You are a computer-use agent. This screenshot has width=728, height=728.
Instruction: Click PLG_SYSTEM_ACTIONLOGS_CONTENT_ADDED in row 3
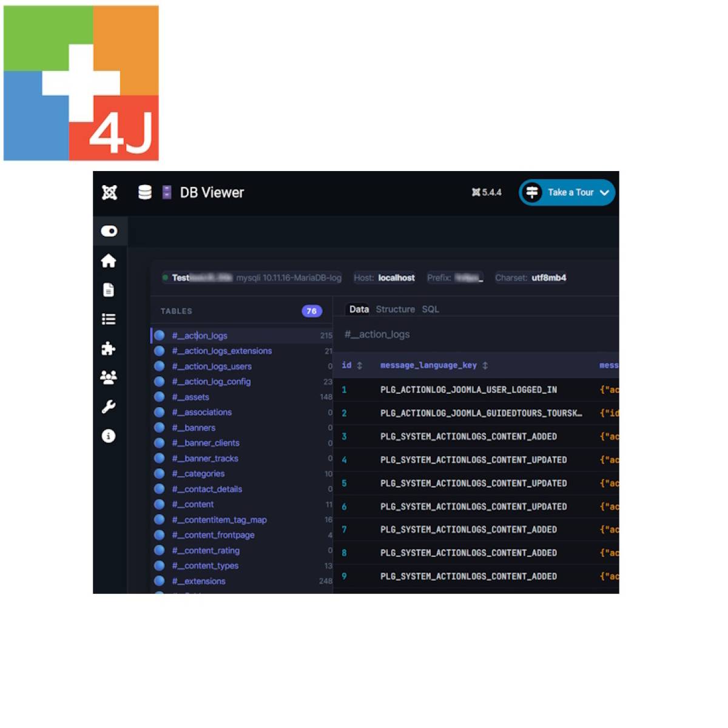[468, 436]
